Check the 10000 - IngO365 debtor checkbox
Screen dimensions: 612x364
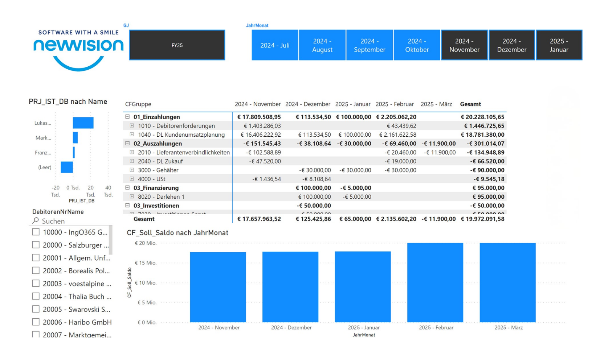point(36,232)
